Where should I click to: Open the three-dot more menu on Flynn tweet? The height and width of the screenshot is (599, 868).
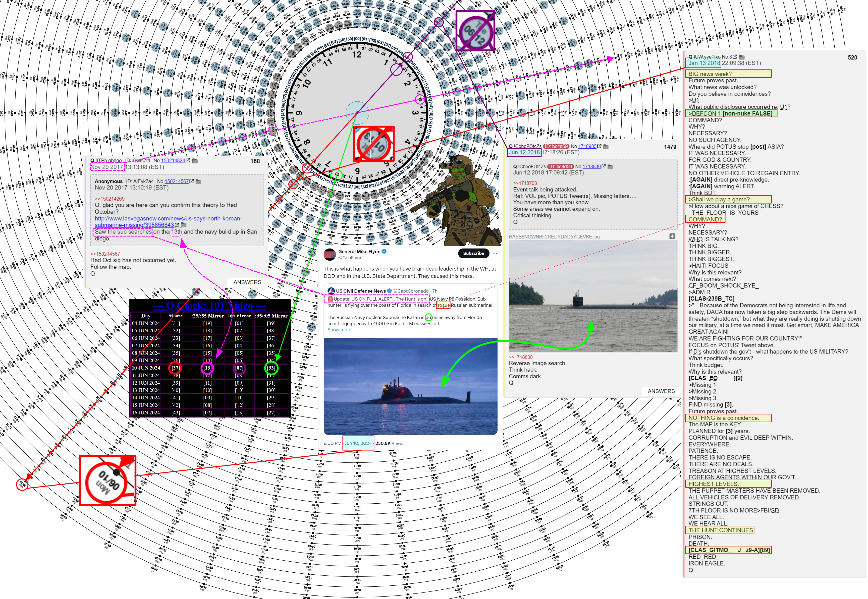[495, 253]
